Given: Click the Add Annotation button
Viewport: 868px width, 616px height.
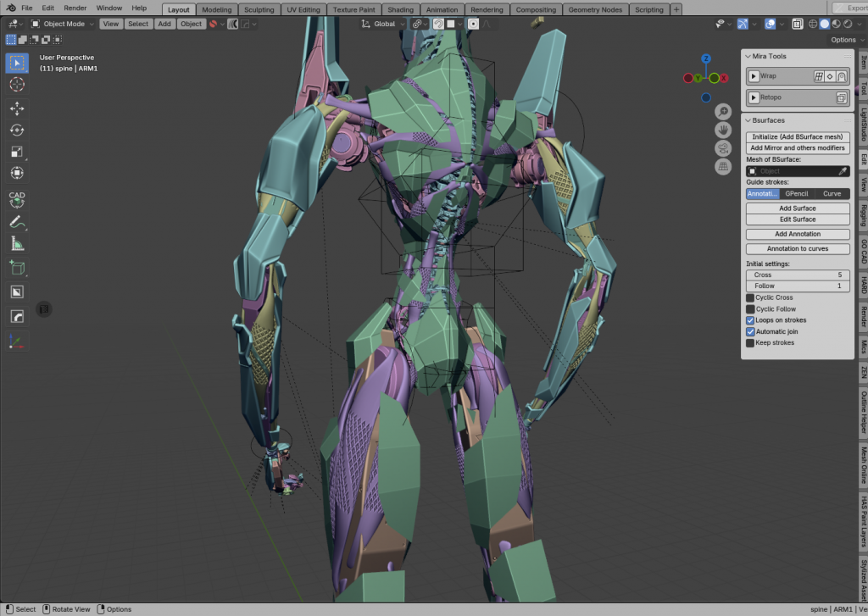Looking at the screenshot, I should (798, 234).
